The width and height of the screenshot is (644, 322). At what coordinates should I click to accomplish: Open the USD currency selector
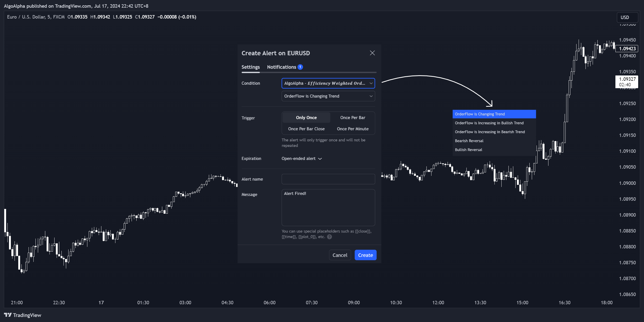click(x=627, y=17)
